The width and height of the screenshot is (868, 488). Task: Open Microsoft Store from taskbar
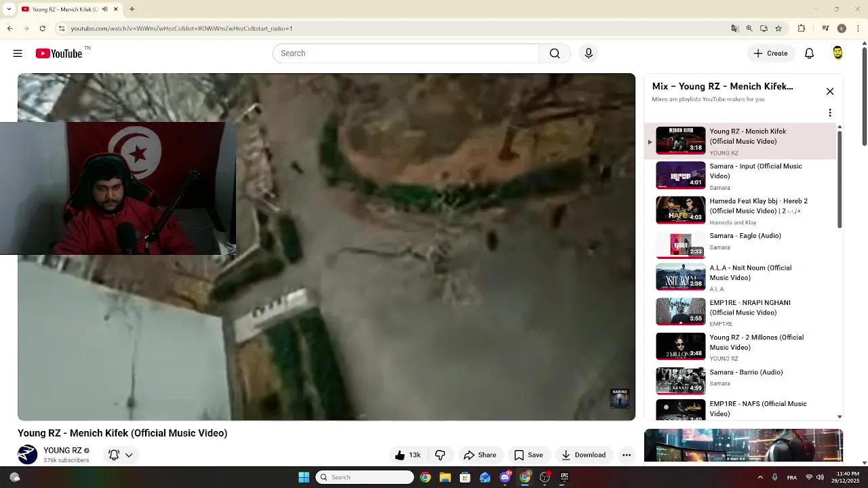tap(465, 477)
